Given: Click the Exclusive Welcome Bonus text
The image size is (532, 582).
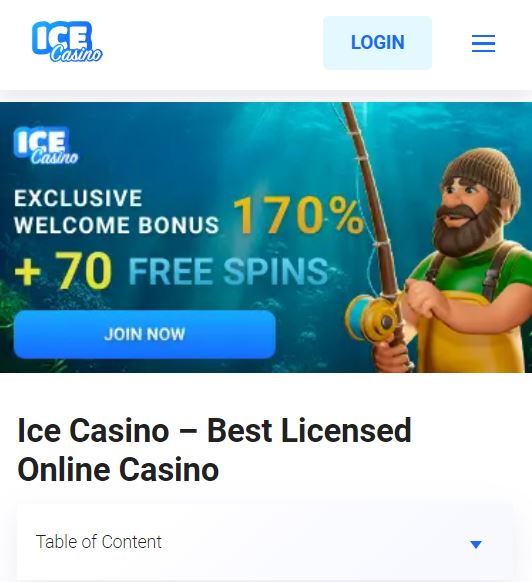Looking at the screenshot, I should pyautogui.click(x=116, y=212).
